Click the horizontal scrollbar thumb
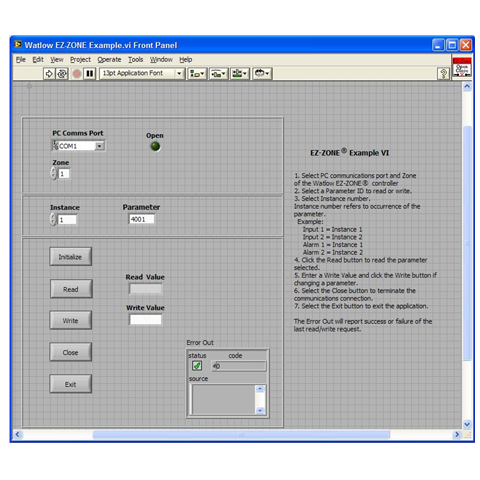 pyautogui.click(x=241, y=434)
